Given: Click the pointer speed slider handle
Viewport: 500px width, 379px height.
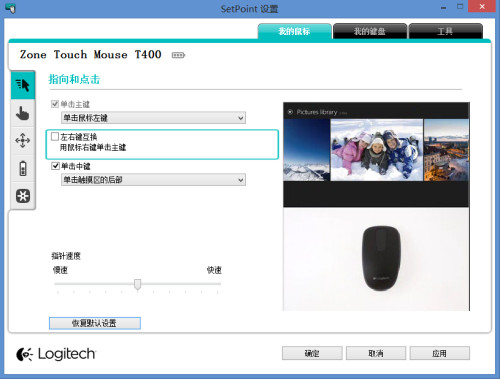Looking at the screenshot, I should click(x=137, y=284).
